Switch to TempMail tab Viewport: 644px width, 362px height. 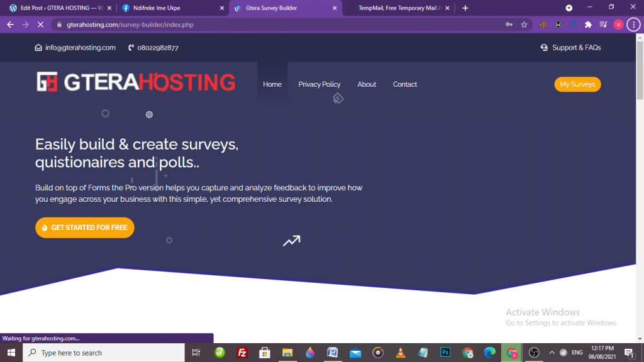(398, 8)
